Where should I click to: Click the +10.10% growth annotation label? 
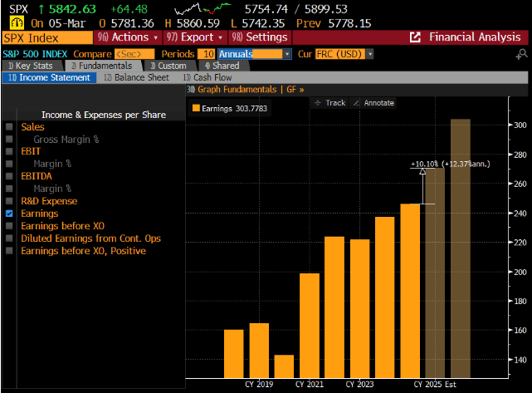click(x=451, y=164)
